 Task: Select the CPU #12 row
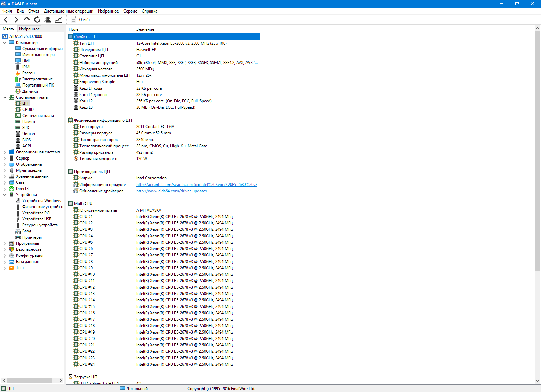164,287
